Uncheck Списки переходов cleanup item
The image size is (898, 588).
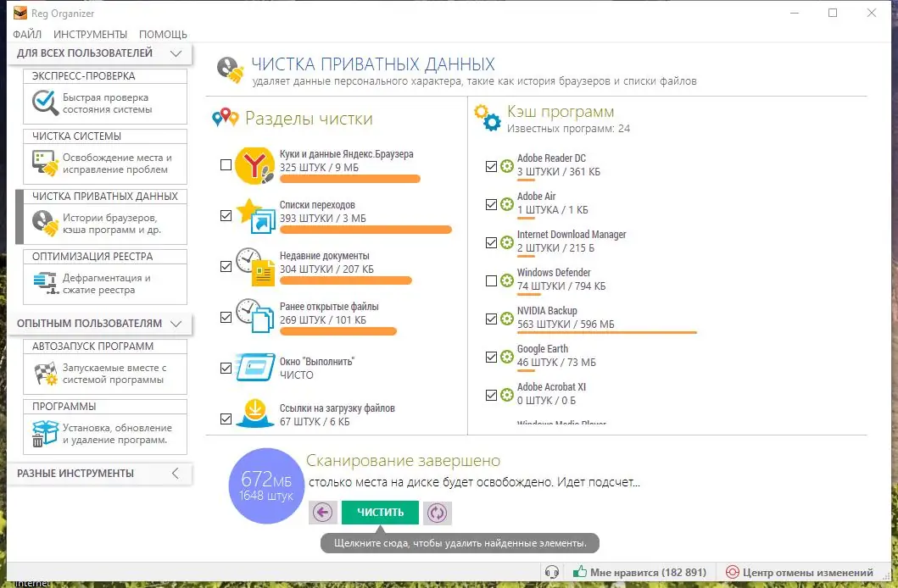(226, 216)
